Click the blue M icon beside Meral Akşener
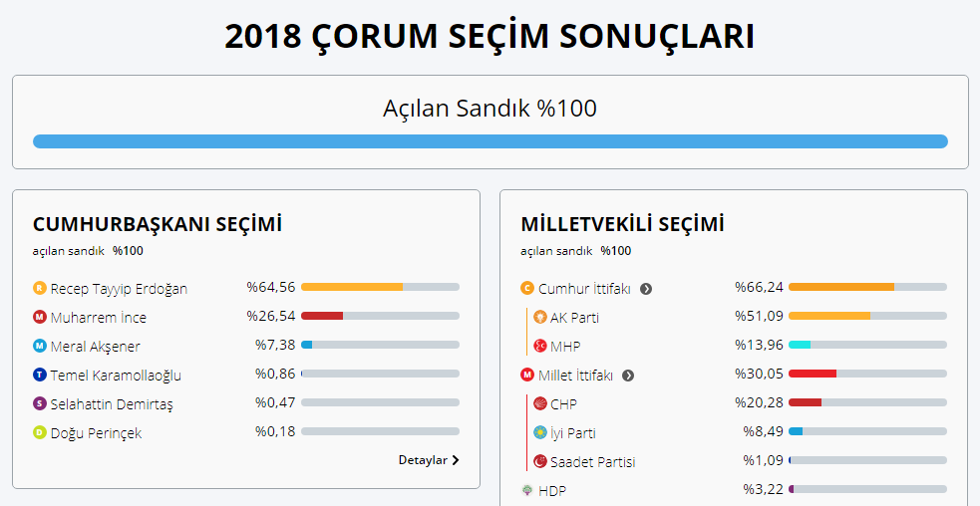The image size is (980, 506). 40,346
